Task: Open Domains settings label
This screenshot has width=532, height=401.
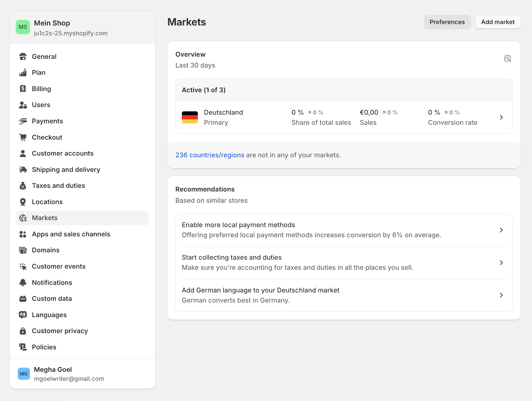Action: [x=46, y=250]
